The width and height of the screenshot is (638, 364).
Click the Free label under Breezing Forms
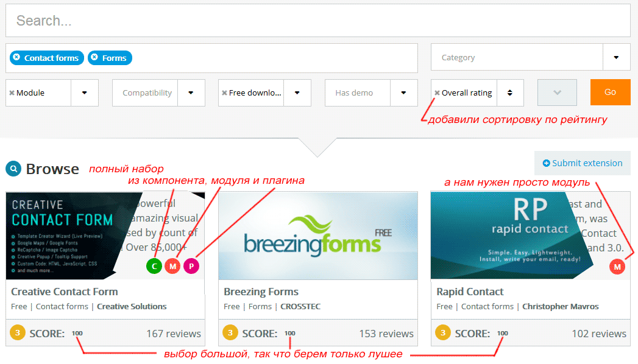click(x=232, y=306)
